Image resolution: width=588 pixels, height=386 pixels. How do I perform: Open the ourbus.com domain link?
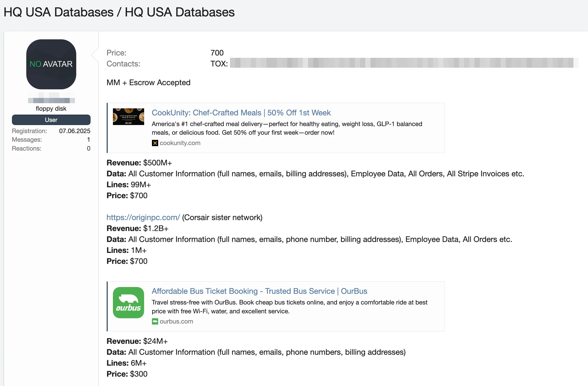[176, 321]
